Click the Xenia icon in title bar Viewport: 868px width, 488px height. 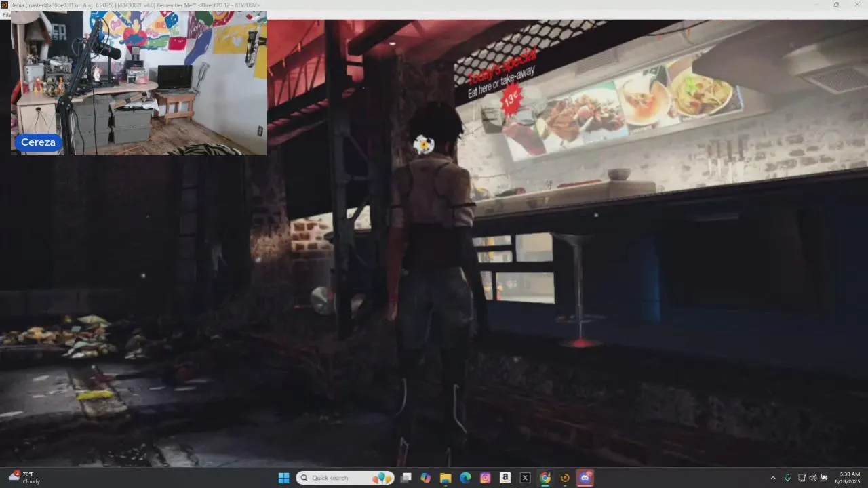pyautogui.click(x=4, y=5)
